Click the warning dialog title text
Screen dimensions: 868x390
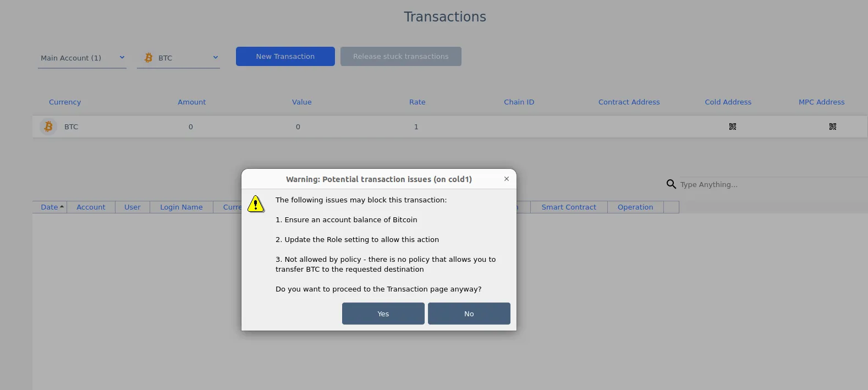(x=379, y=179)
